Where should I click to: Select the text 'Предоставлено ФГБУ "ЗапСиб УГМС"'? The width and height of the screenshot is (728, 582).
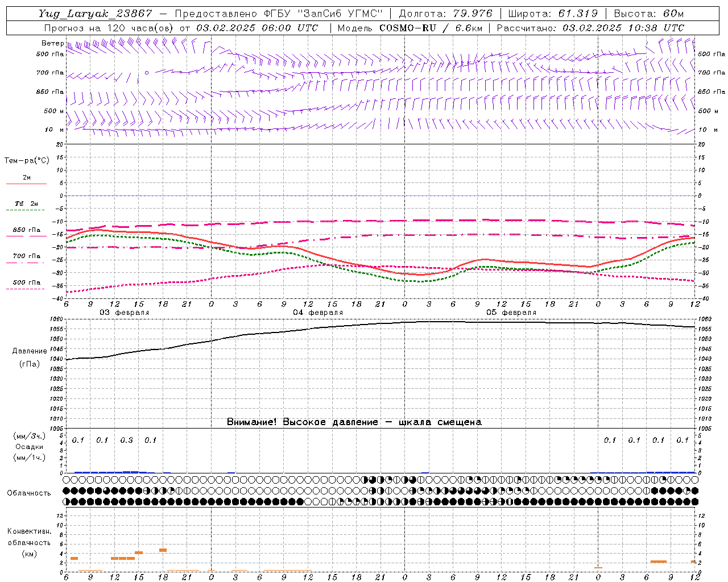coord(279,14)
